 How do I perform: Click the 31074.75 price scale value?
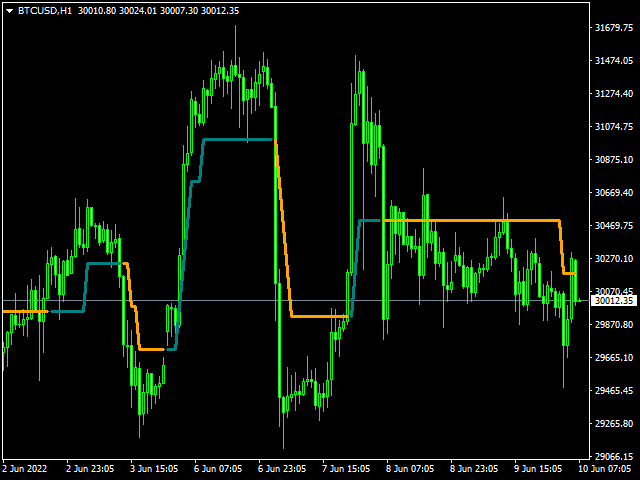point(614,127)
